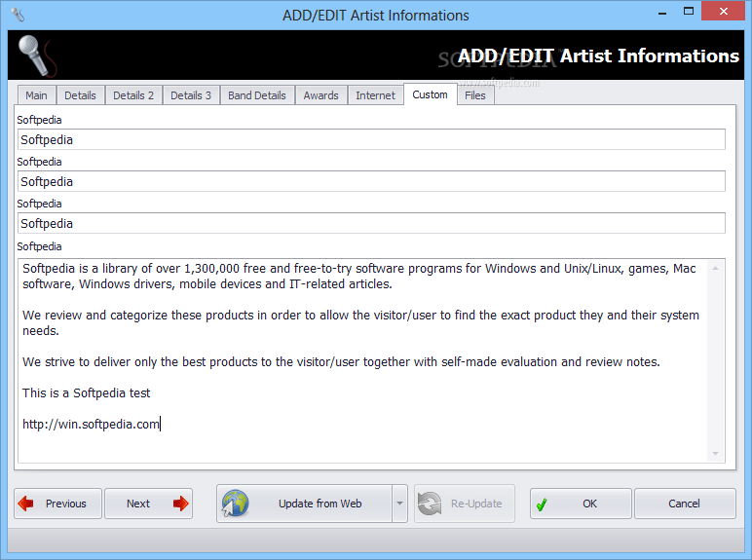Viewport: 752px width, 560px height.
Task: Open the Files tab
Action: (475, 95)
